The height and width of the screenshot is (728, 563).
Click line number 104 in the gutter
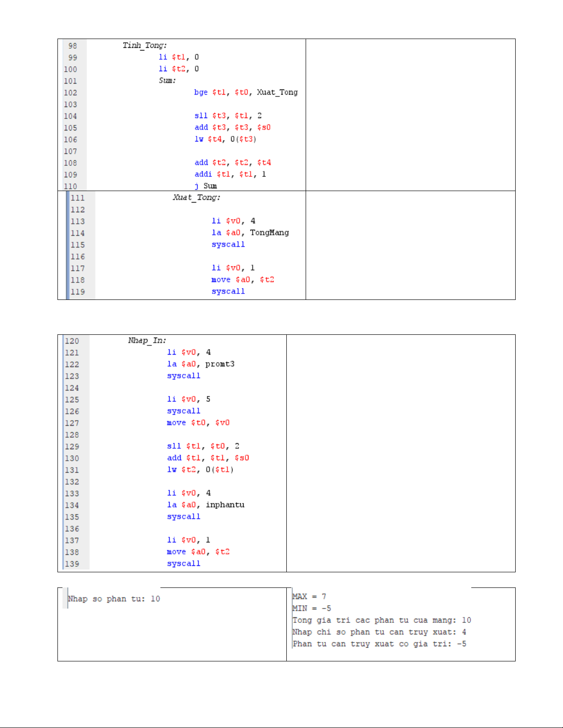click(70, 116)
